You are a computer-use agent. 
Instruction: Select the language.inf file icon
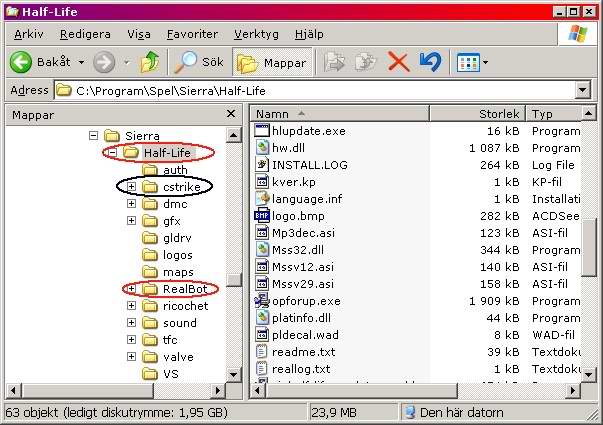tap(262, 198)
